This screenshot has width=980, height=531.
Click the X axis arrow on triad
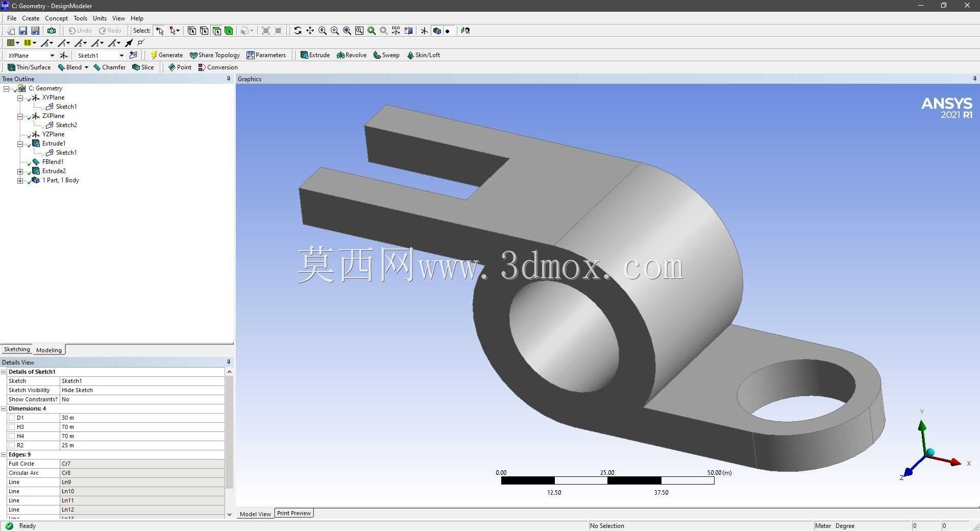click(955, 462)
